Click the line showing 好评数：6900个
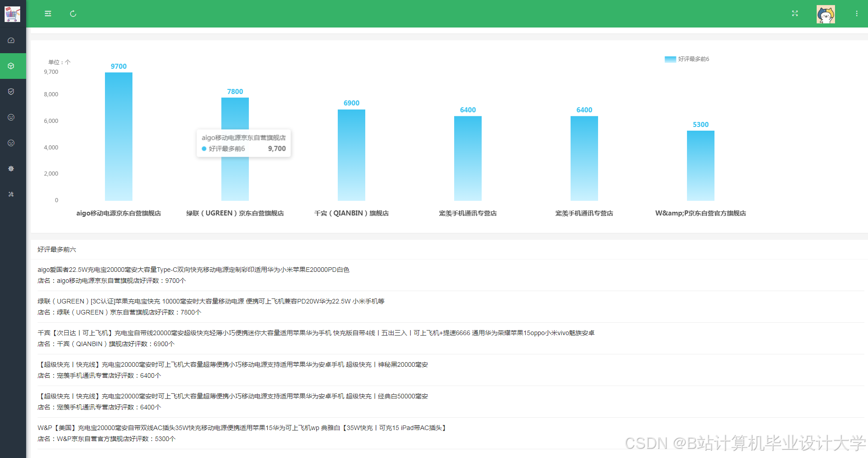Screen dimensions: 868x458 [106, 344]
